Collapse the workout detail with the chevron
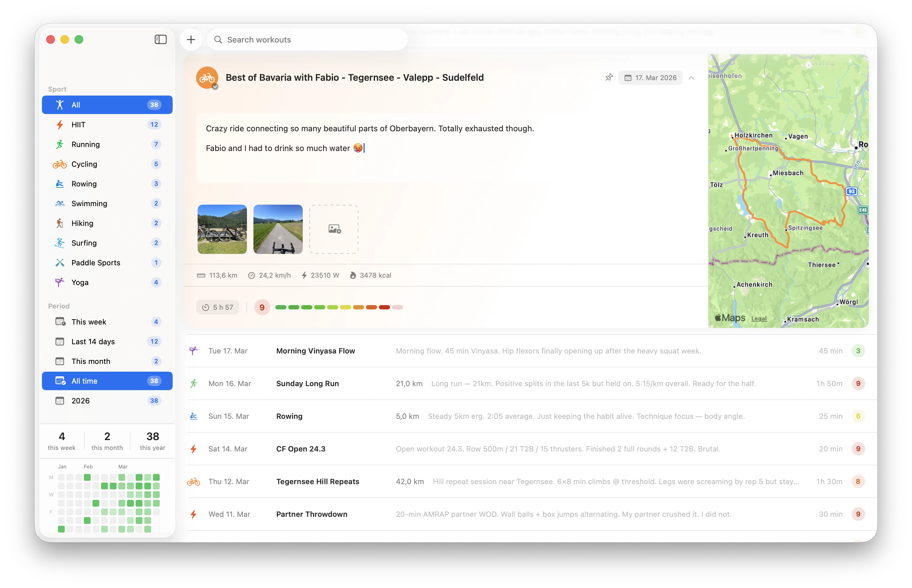 pos(691,78)
